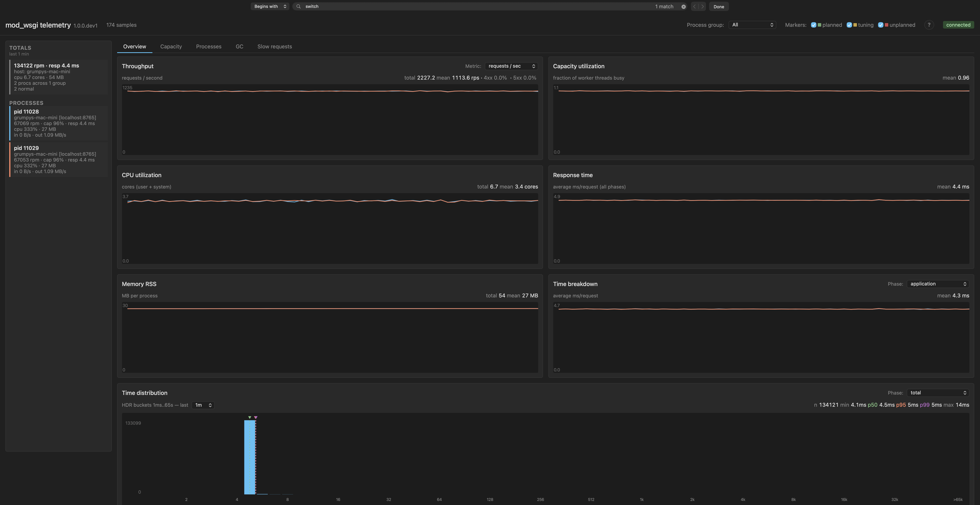The image size is (980, 505).
Task: Click the p95 5ms statistic
Action: click(907, 405)
